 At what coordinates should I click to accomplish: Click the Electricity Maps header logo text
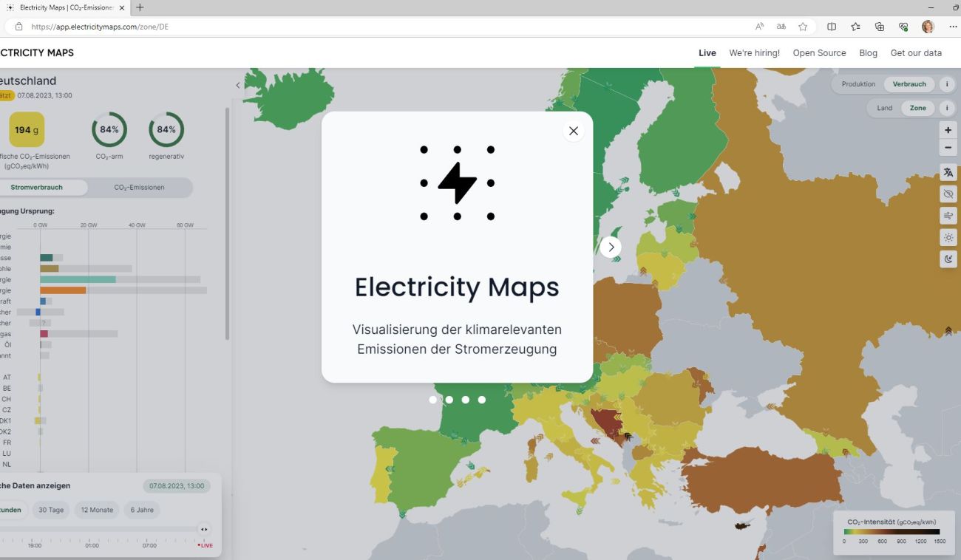(37, 53)
